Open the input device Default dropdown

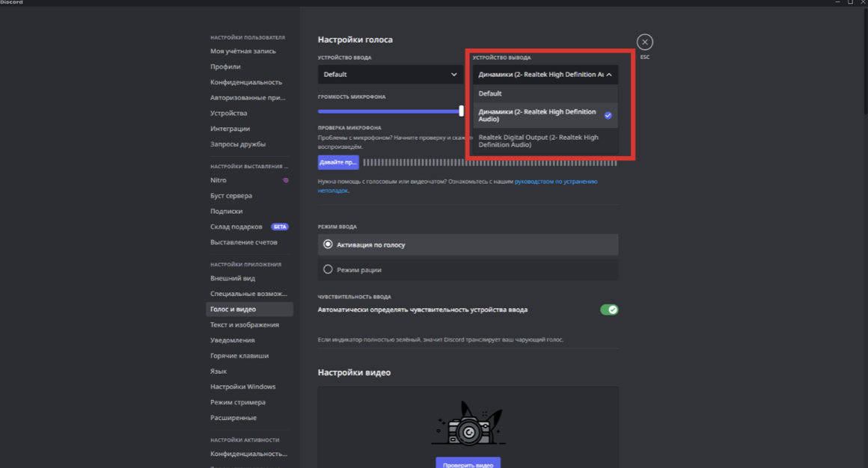click(x=391, y=74)
